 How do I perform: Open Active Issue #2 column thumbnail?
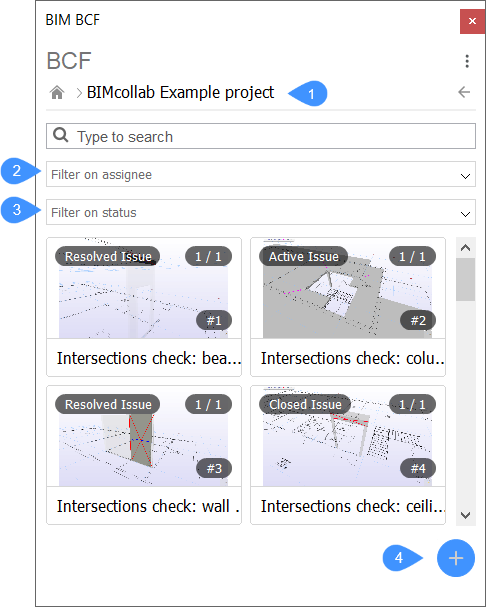348,288
